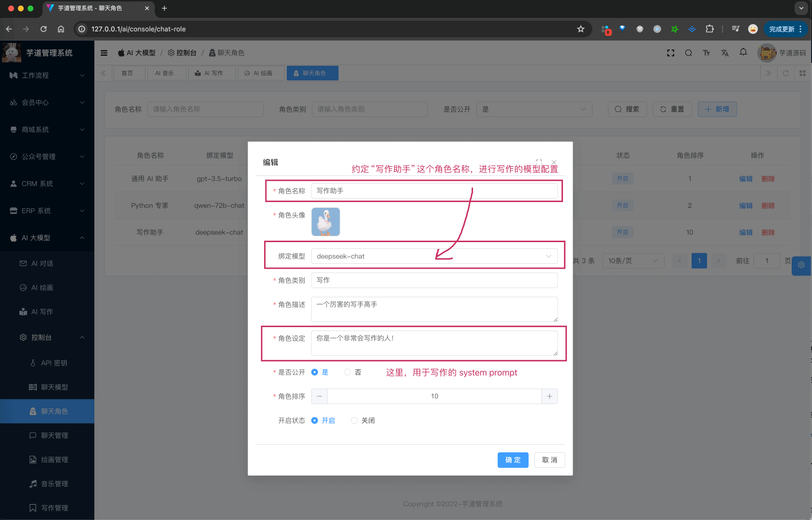Bookmark page with the star icon

[x=580, y=29]
